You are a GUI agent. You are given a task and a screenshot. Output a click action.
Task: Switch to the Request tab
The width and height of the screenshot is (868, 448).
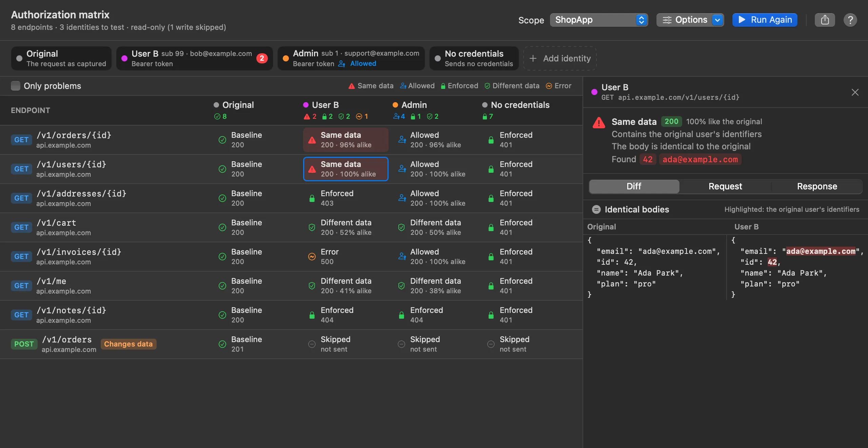tap(725, 186)
